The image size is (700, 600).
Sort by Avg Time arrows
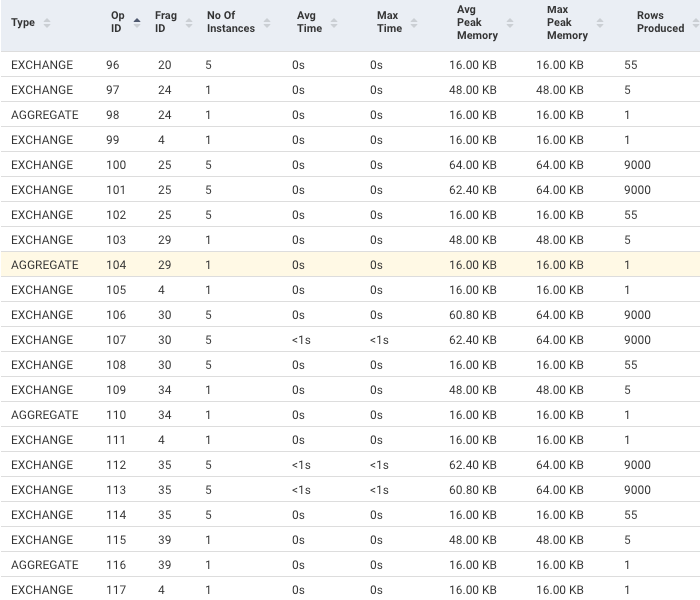pyautogui.click(x=334, y=23)
